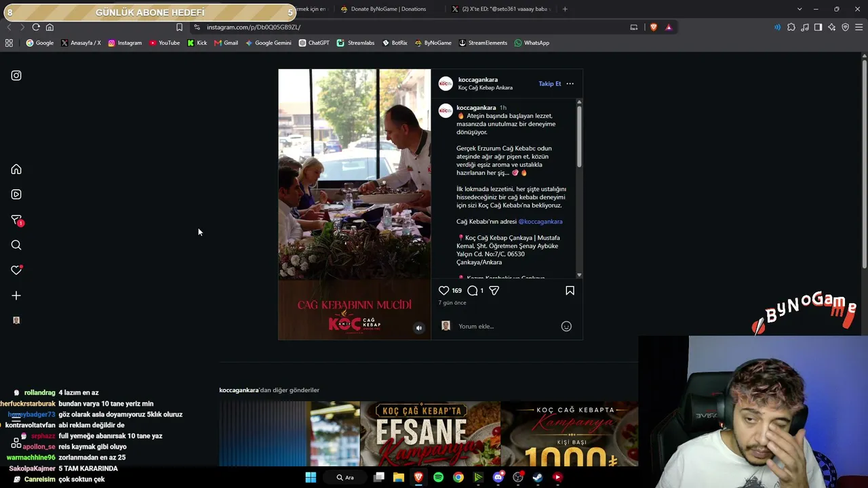Unmute the post video sound

(x=419, y=328)
